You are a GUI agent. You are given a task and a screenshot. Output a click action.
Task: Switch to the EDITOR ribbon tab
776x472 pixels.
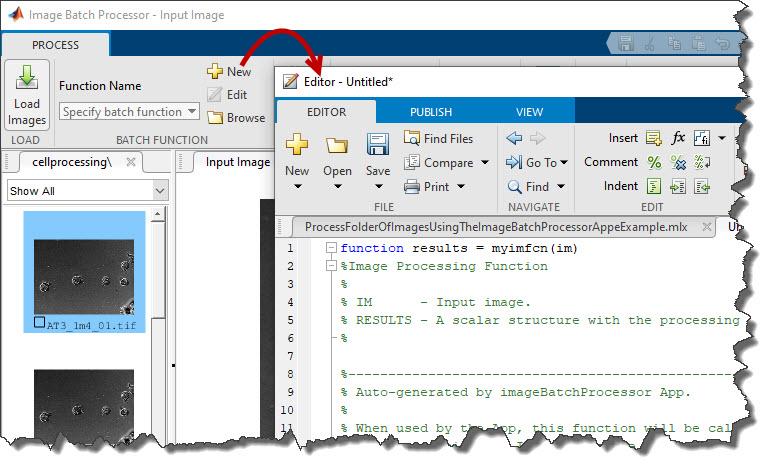[x=326, y=112]
